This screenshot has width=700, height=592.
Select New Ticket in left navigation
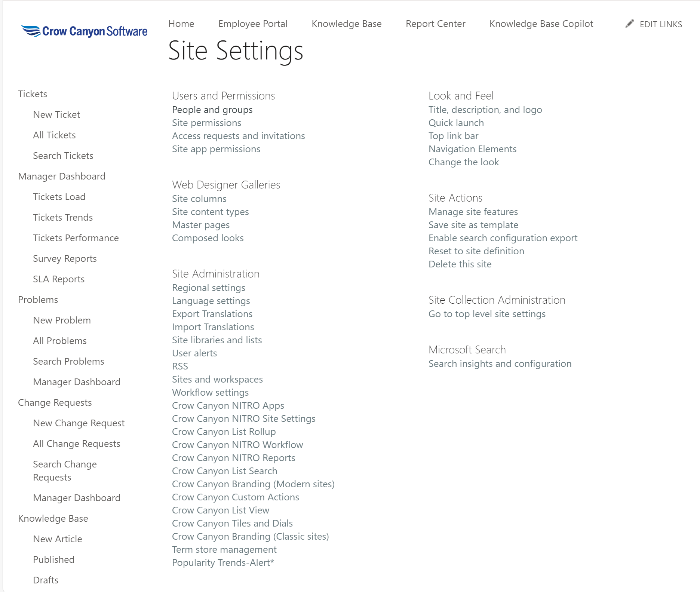[x=56, y=115]
